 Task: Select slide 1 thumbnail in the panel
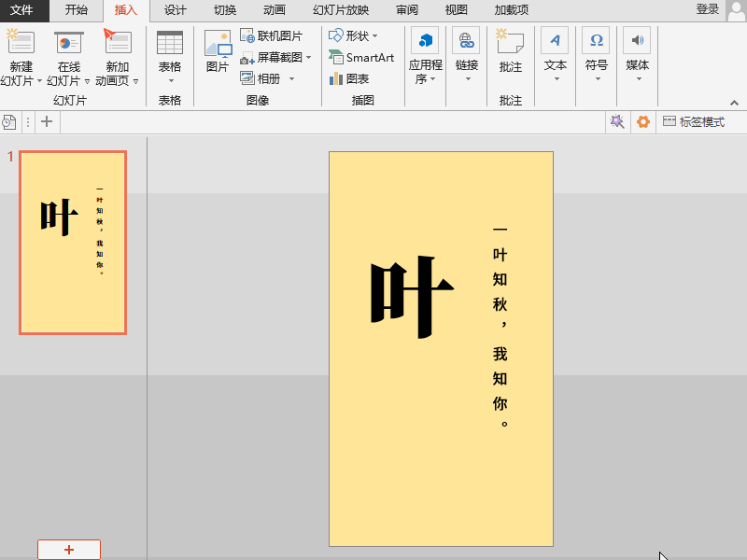[x=73, y=243]
